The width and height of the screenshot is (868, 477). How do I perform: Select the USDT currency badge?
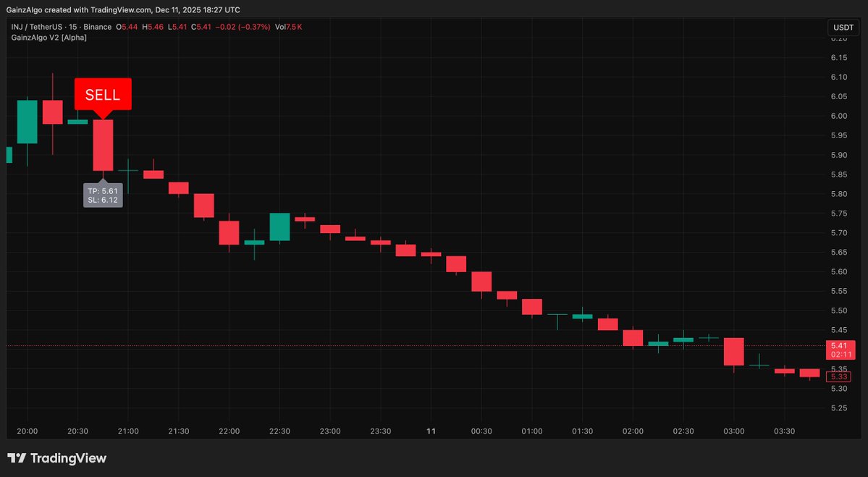843,27
